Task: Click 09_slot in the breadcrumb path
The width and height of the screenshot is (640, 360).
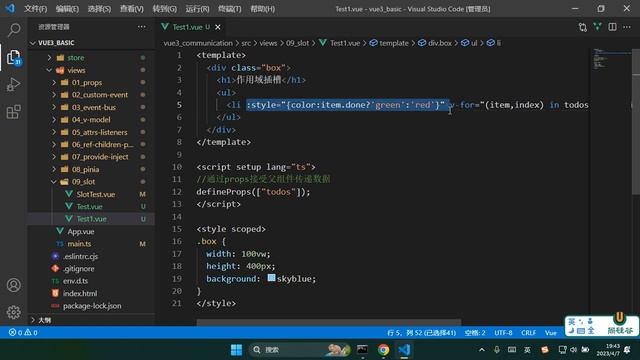Action: pos(297,43)
